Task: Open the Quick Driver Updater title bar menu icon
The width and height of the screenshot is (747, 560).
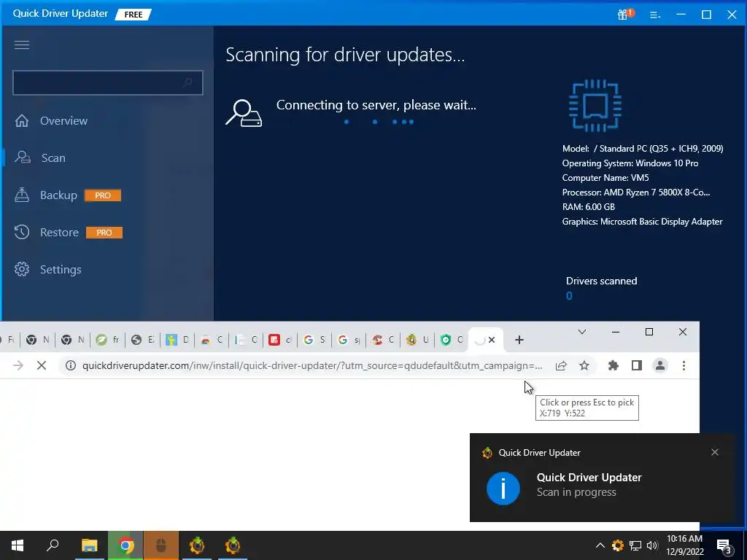Action: 655,15
